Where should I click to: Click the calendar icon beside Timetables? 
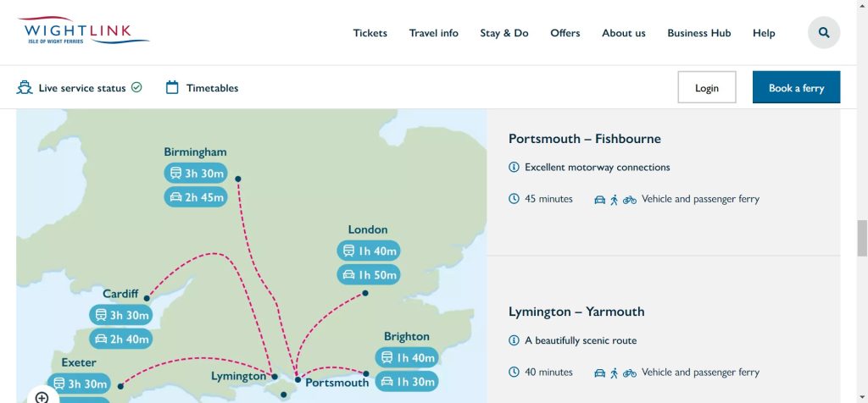point(172,87)
